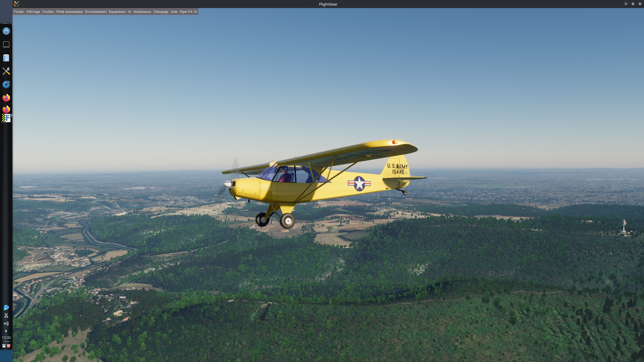
Task: Open the Débogage menu
Action: coord(161,12)
